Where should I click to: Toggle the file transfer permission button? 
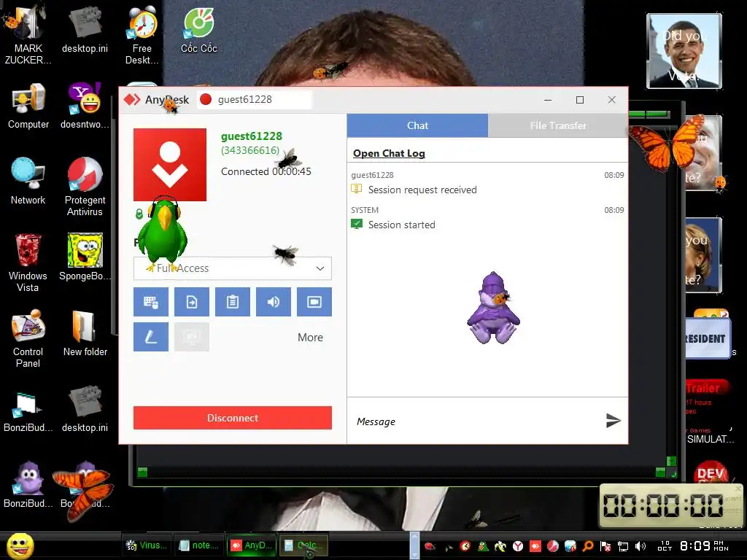tap(192, 302)
